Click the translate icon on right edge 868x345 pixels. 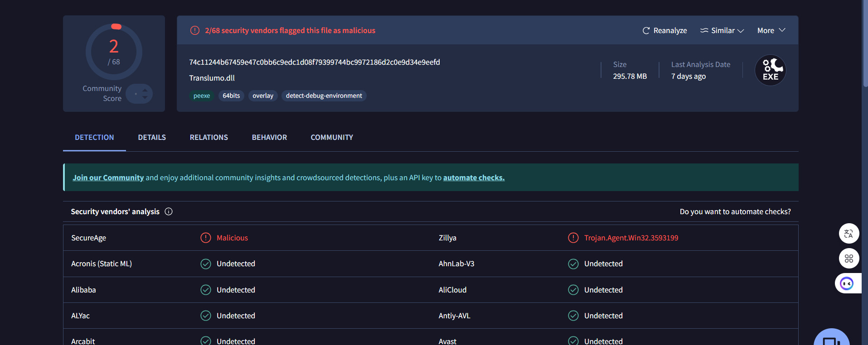[849, 234]
